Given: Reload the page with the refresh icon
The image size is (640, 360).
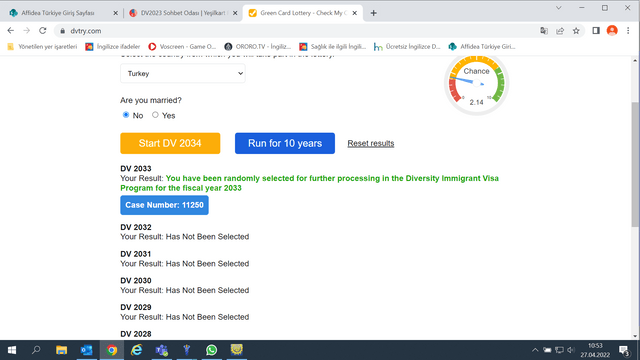Looking at the screenshot, I should [x=42, y=31].
